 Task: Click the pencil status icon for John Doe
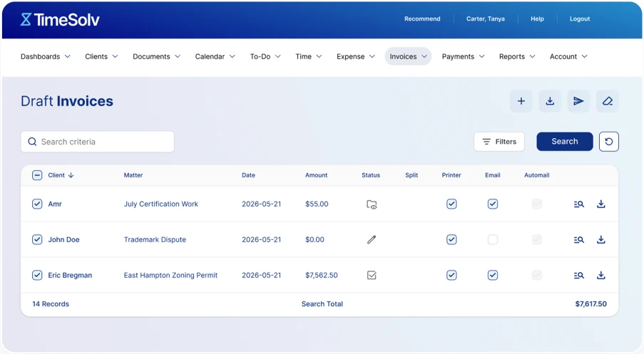[372, 240]
